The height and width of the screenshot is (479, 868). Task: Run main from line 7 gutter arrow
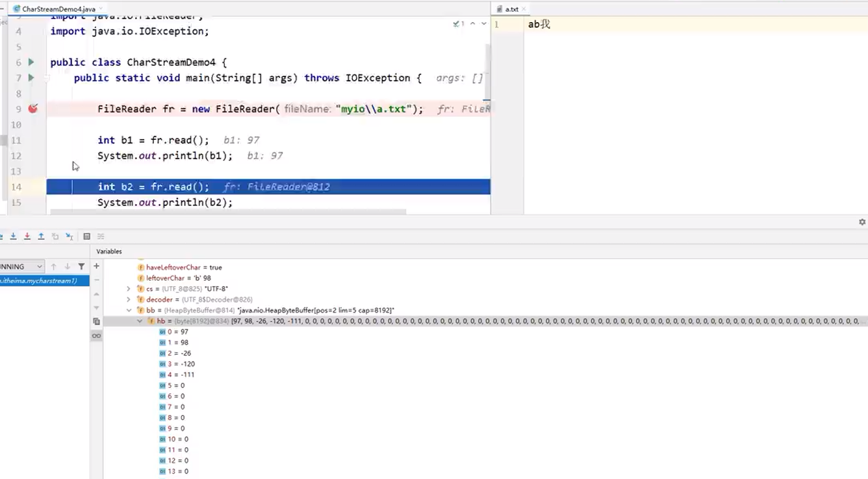31,78
